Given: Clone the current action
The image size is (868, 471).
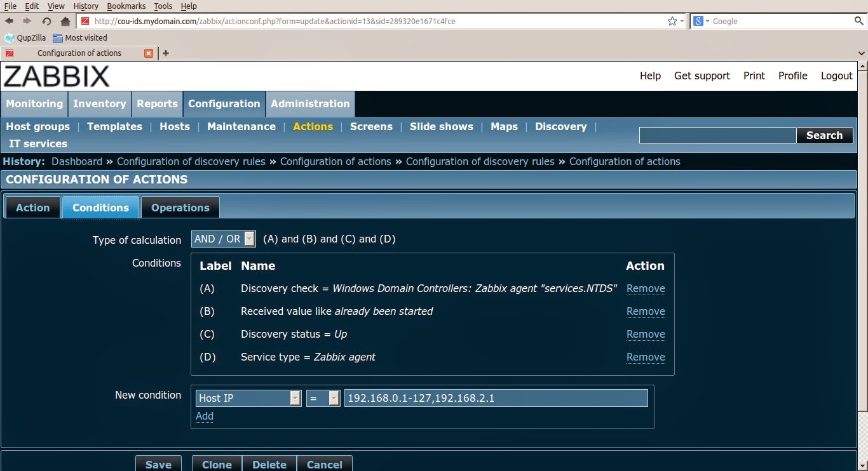Looking at the screenshot, I should [217, 464].
